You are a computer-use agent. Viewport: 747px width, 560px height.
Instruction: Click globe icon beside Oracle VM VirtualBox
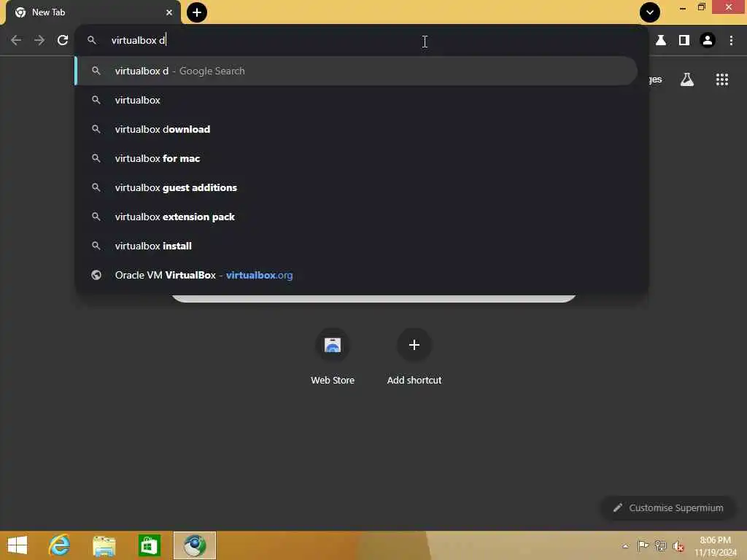point(96,275)
